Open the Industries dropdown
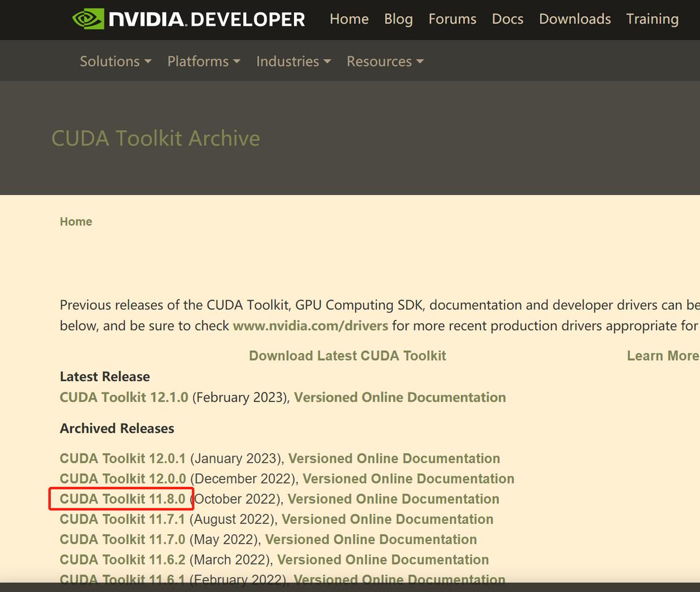The height and width of the screenshot is (592, 700). point(293,61)
